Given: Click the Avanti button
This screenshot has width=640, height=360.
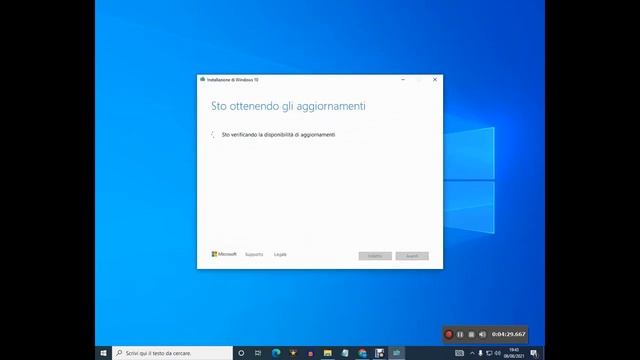Looking at the screenshot, I should click(x=412, y=256).
